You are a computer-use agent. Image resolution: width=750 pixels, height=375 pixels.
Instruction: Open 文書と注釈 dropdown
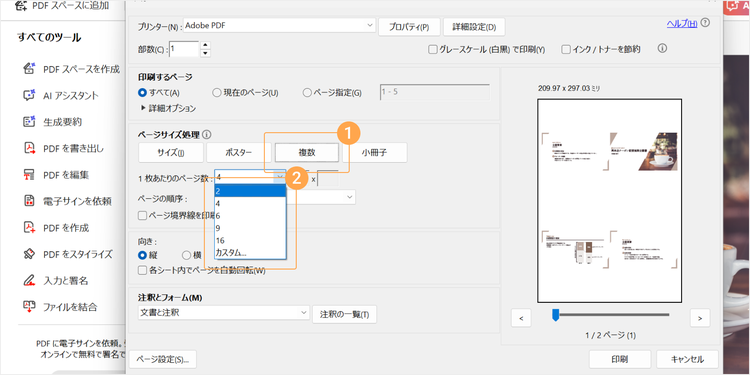(223, 313)
